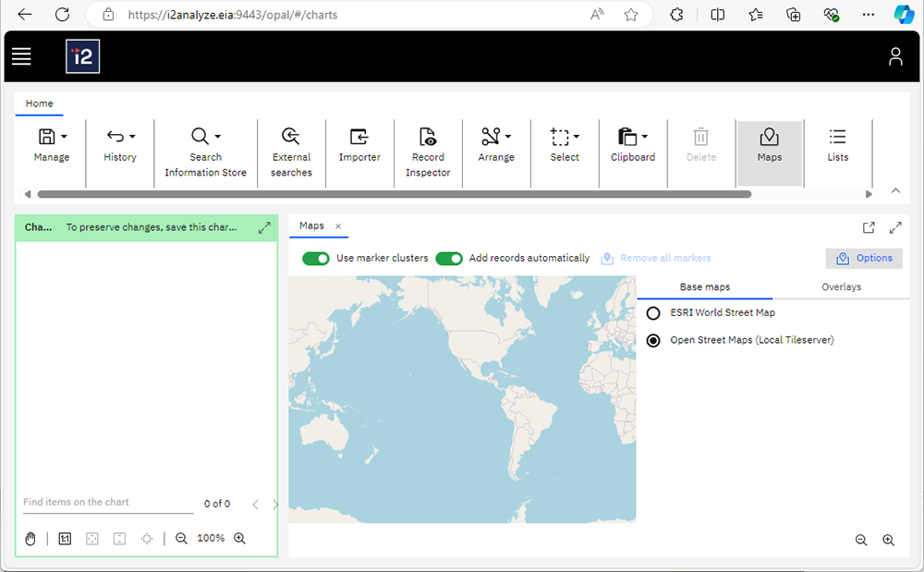Click the map Options button
924x572 pixels.
[863, 258]
